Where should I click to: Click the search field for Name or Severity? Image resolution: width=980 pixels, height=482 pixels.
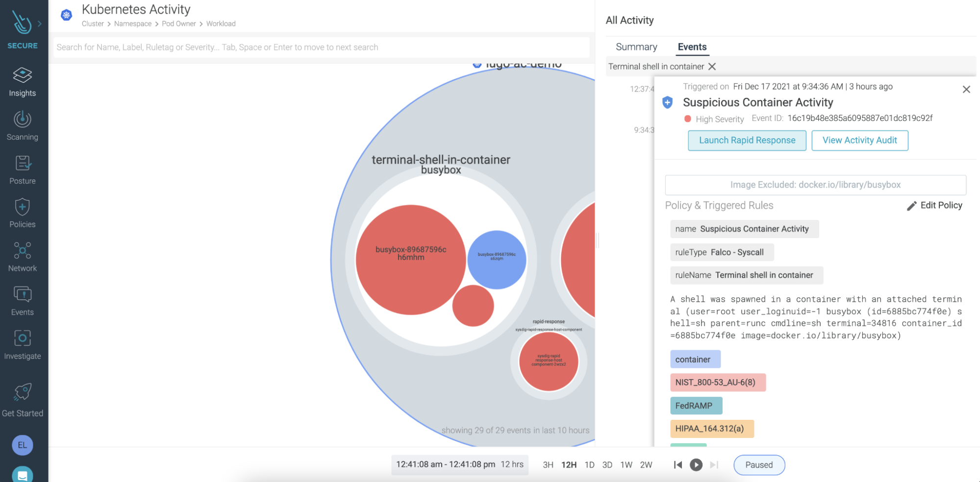(x=321, y=47)
